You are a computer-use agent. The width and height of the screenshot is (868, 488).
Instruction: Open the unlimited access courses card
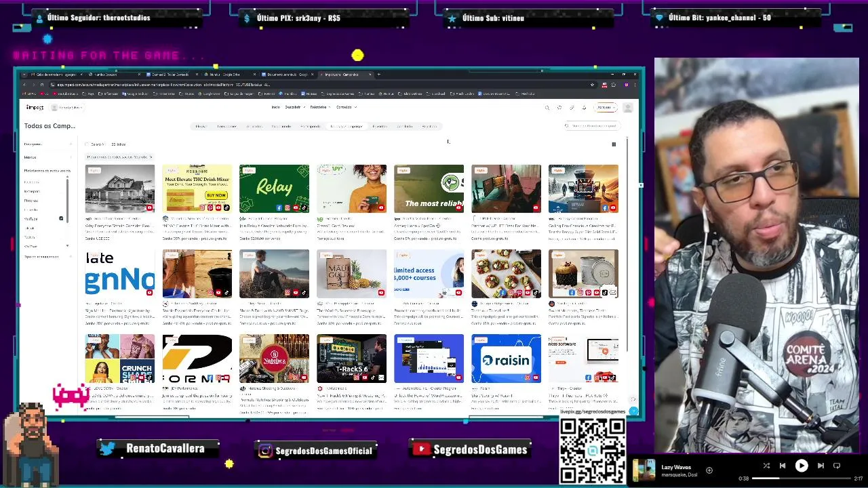point(429,274)
